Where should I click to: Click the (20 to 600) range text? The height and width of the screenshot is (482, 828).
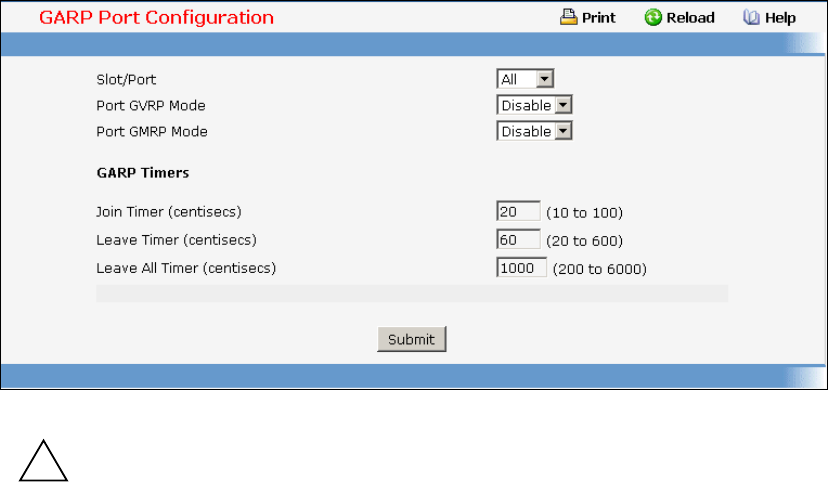(x=585, y=241)
